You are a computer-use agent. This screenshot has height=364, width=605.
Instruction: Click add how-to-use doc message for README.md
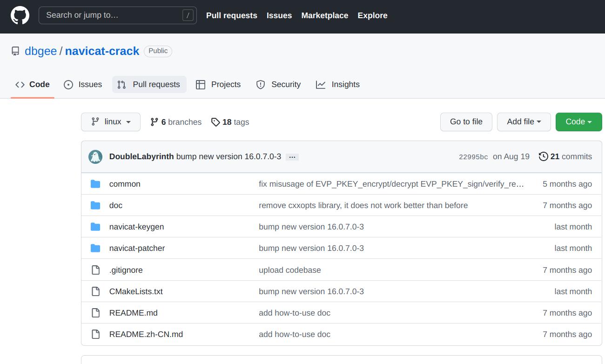(x=295, y=313)
